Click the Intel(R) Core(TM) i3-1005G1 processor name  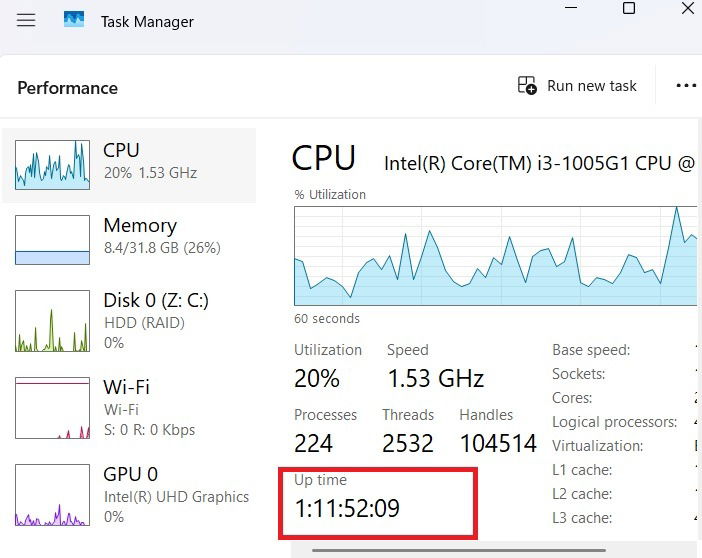tap(539, 163)
